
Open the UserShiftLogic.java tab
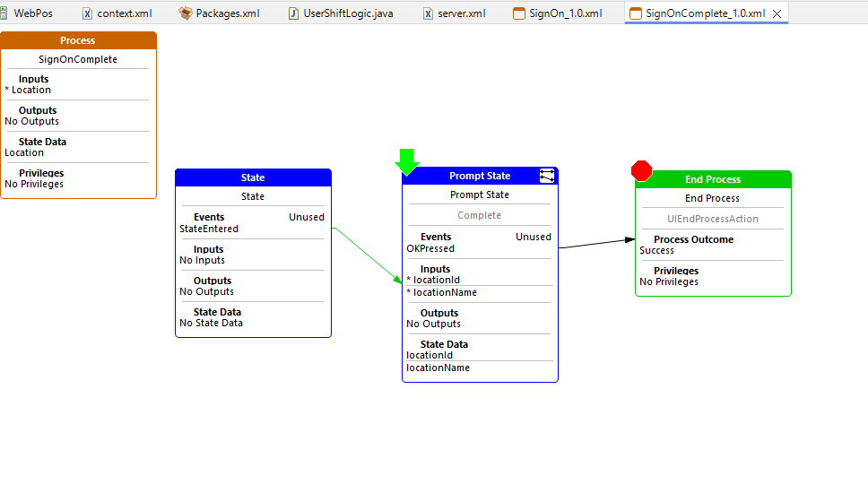[x=348, y=13]
